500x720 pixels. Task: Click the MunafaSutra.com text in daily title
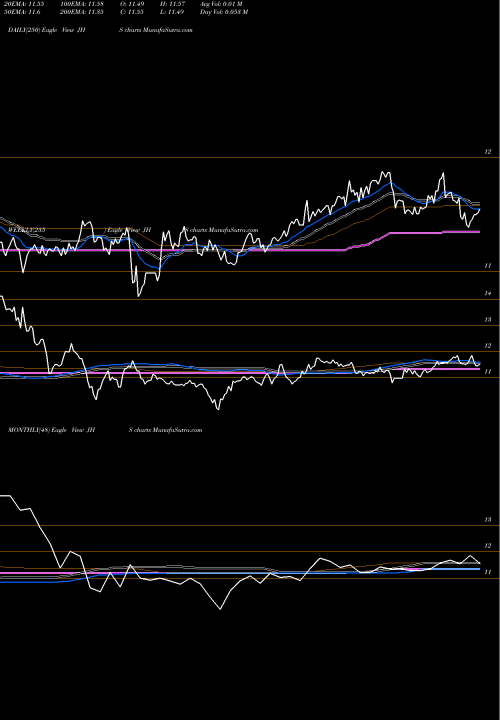pyautogui.click(x=168, y=30)
